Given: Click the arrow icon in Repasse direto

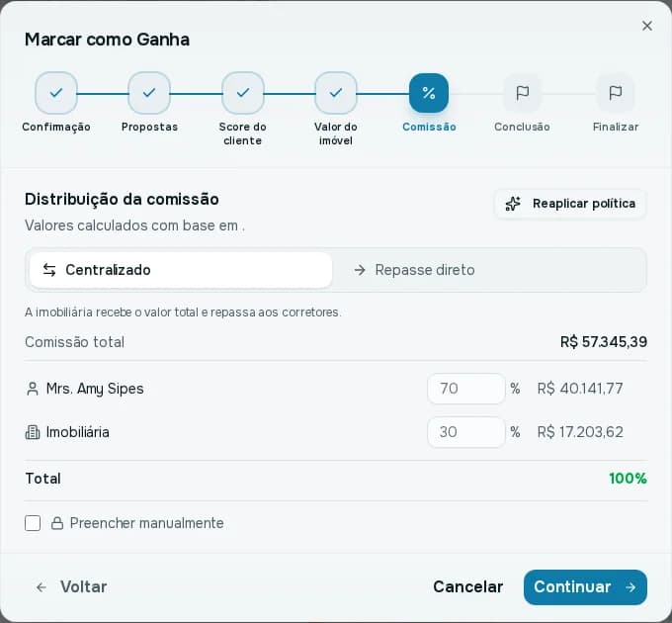Looking at the screenshot, I should (x=360, y=270).
